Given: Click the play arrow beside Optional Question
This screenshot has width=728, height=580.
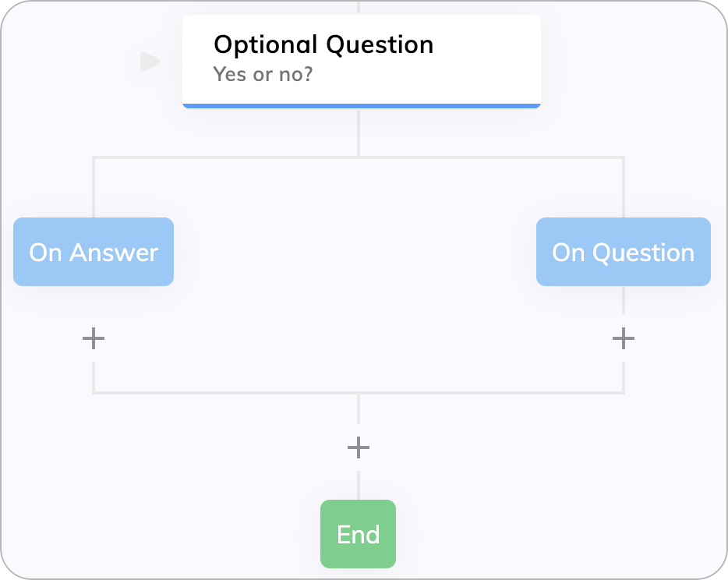Looking at the screenshot, I should 150,62.
